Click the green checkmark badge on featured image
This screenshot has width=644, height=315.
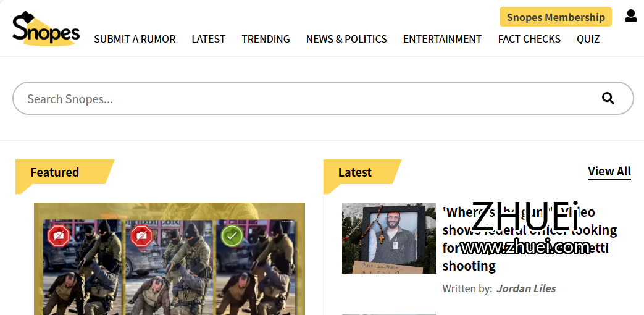[232, 236]
